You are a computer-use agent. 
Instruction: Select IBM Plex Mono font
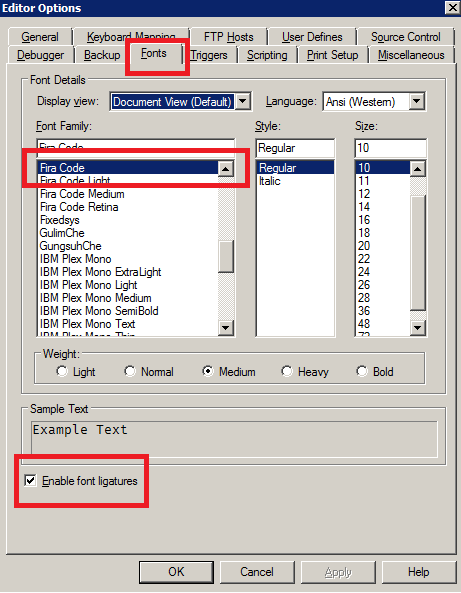[x=128, y=259]
